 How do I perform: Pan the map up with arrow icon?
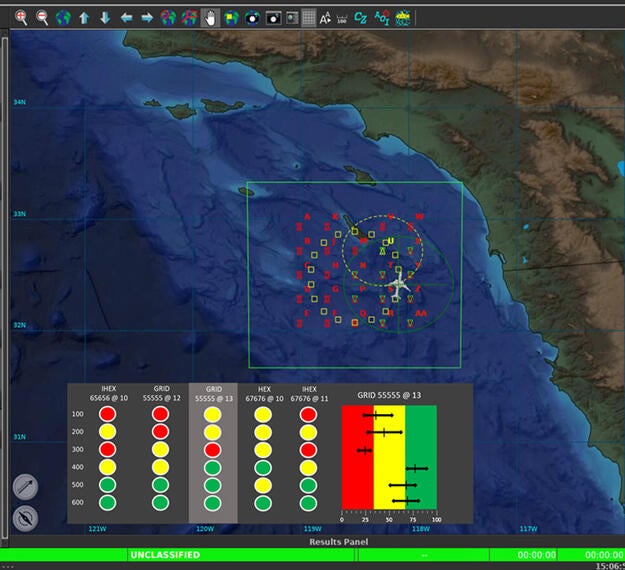[x=84, y=17]
